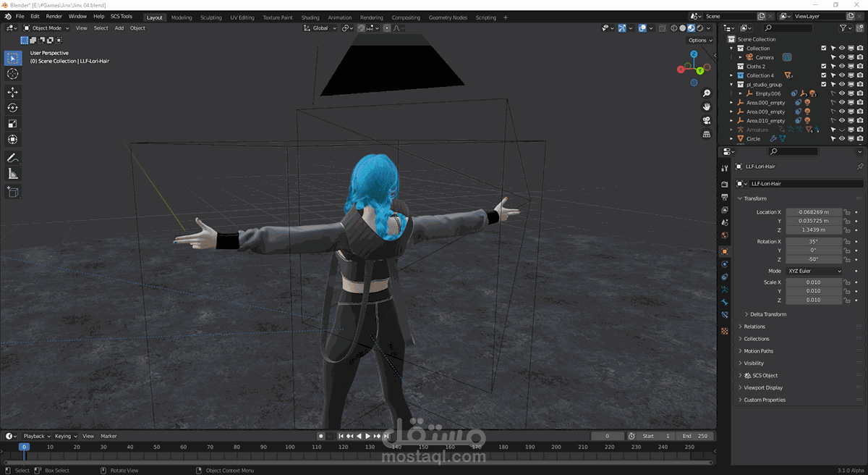This screenshot has width=868, height=475.
Task: Uncheck the Collection 4 checkbox
Action: (824, 75)
